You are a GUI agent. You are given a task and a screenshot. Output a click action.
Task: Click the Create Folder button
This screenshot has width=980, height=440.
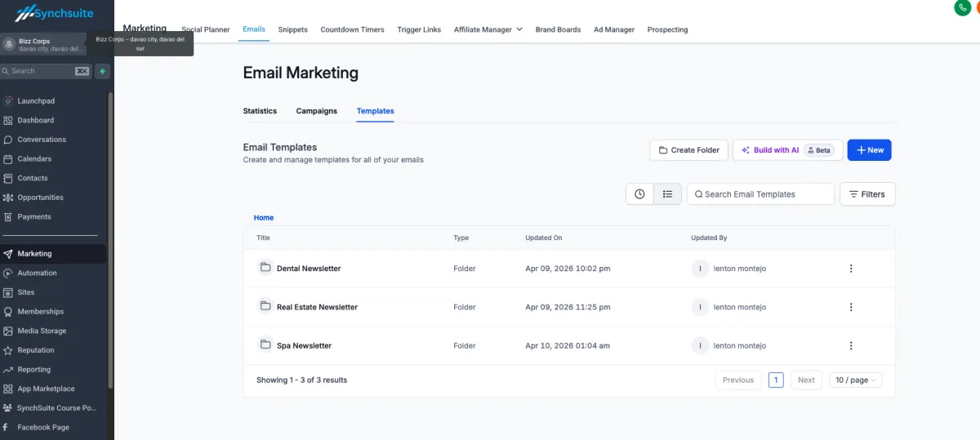pyautogui.click(x=688, y=150)
